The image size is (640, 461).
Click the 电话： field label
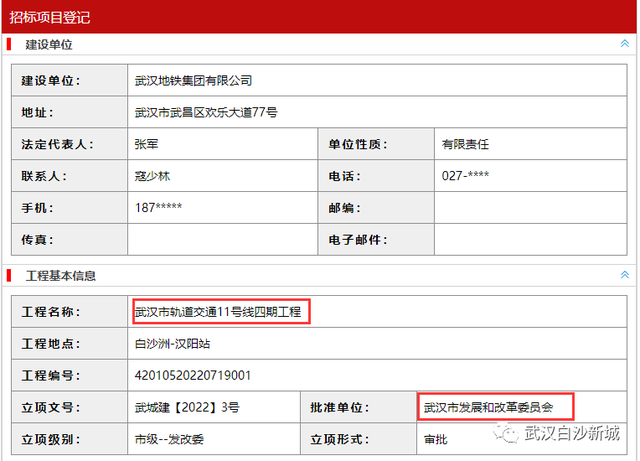[x=344, y=176]
